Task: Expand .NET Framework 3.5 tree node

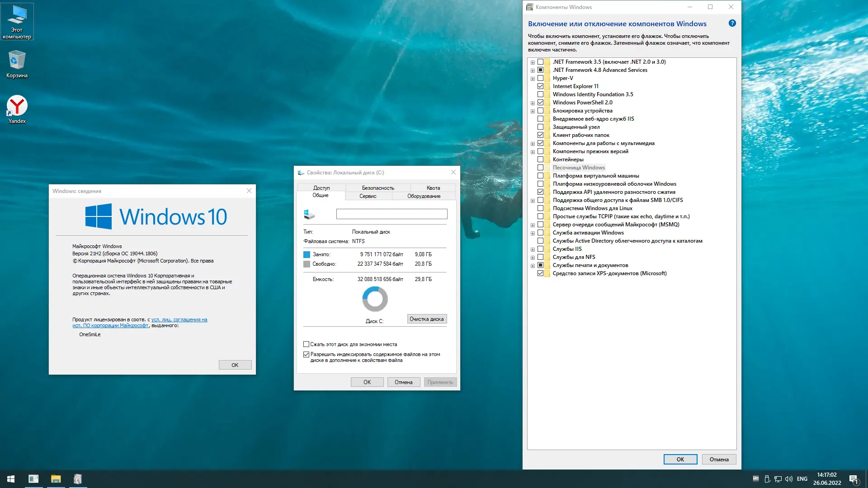Action: pyautogui.click(x=533, y=62)
